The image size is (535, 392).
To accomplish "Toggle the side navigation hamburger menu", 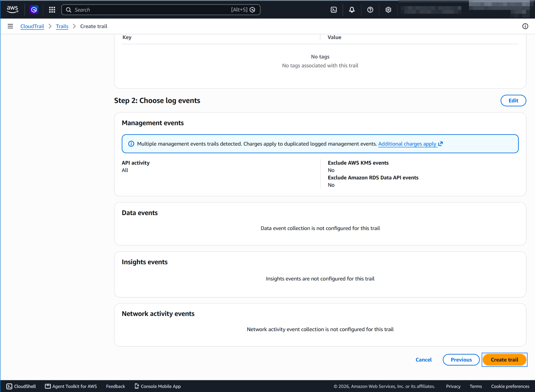I will click(x=10, y=26).
